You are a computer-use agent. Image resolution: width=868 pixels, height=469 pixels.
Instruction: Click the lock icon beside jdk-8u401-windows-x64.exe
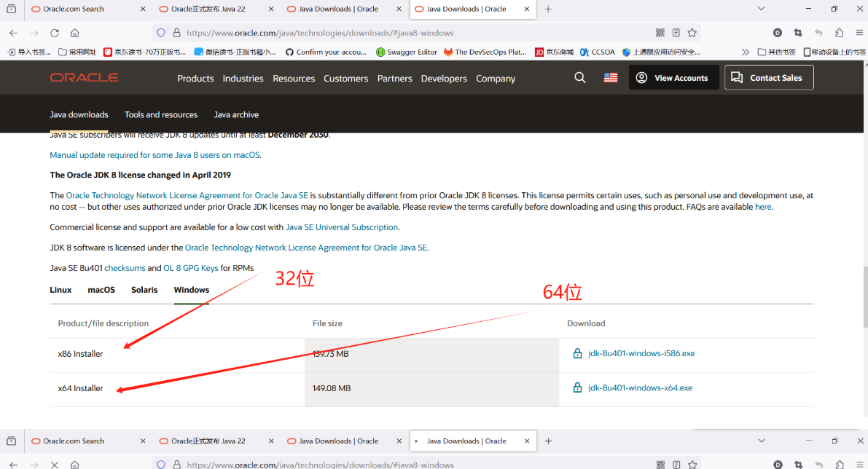point(577,387)
